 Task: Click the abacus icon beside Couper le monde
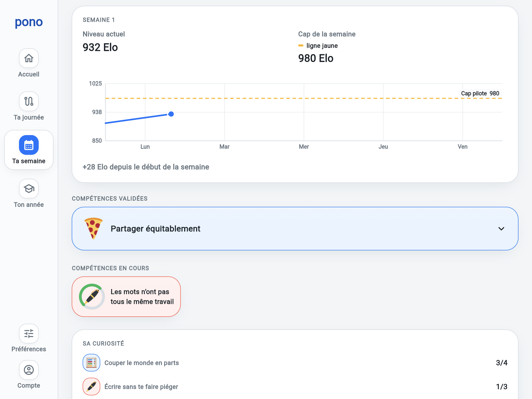point(91,363)
